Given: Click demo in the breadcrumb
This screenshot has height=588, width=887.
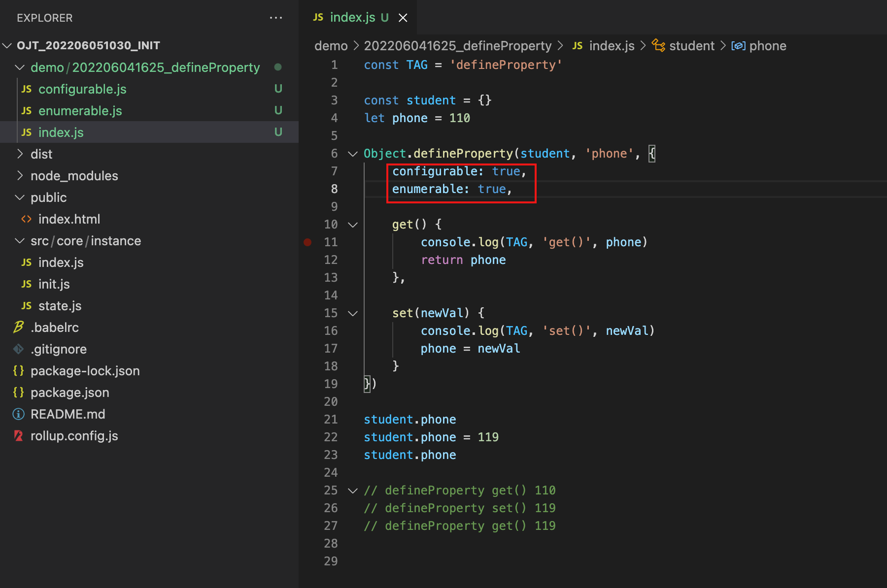Looking at the screenshot, I should click(331, 46).
